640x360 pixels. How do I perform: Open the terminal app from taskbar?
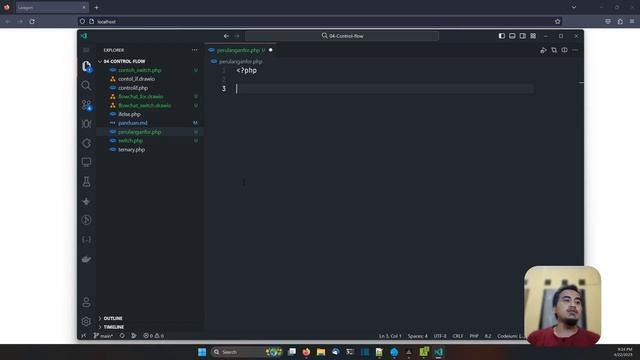(350, 352)
